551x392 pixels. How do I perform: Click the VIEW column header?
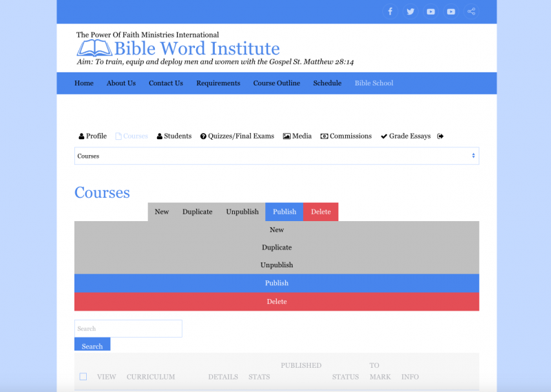click(x=107, y=377)
